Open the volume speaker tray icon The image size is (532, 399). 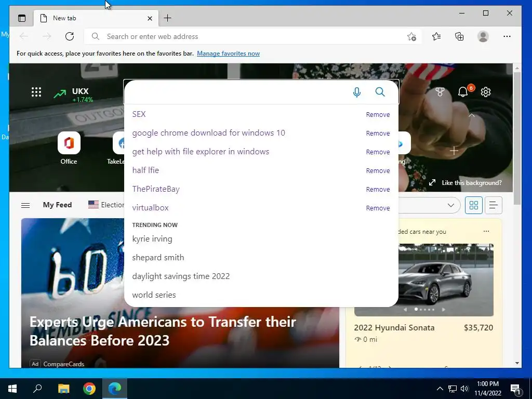tap(464, 389)
